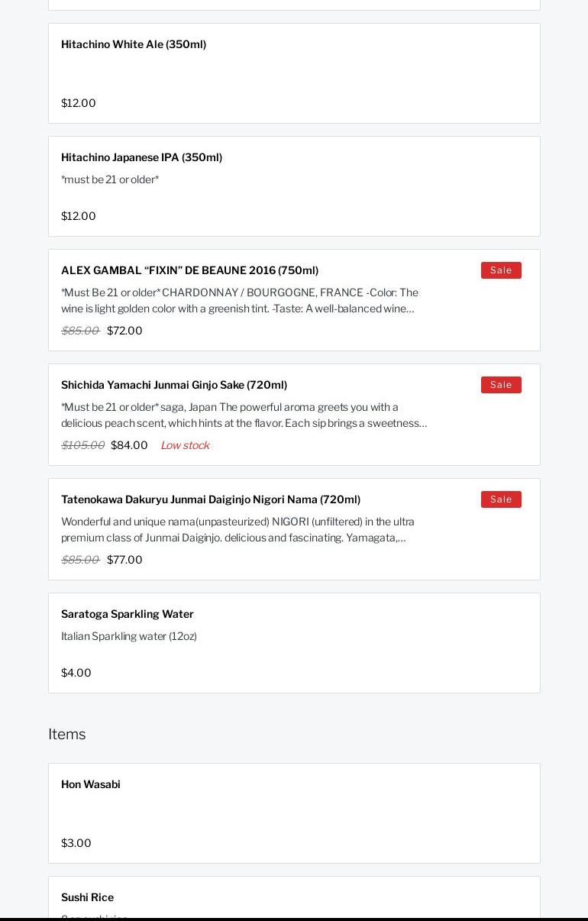Click the $72.00 sale price
This screenshot has height=921, width=588.
[x=124, y=331]
